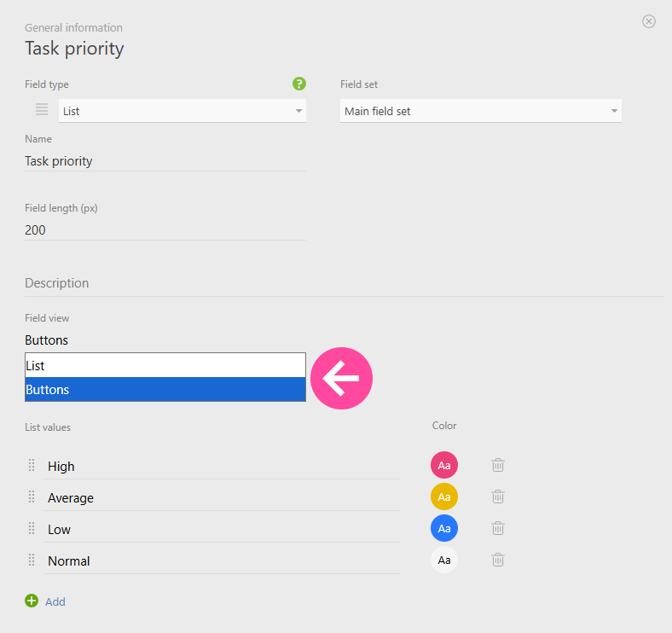Expand the Main field set dropdown
The image size is (672, 633).
coord(480,111)
